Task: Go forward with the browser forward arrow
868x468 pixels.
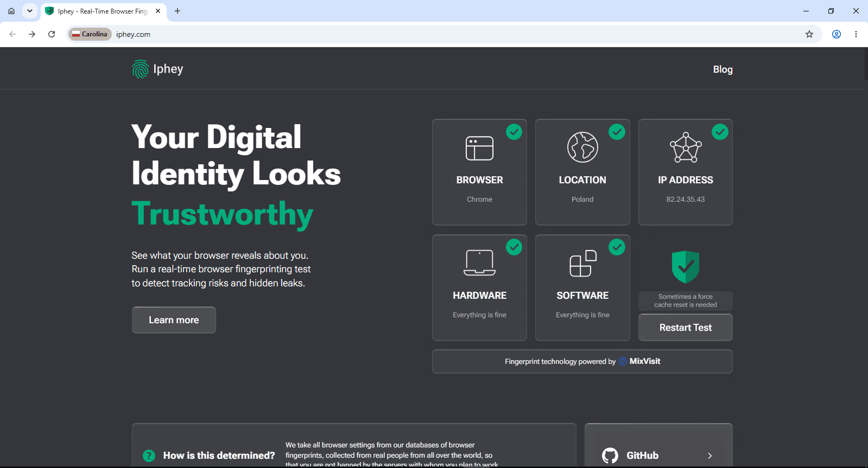Action: (32, 34)
